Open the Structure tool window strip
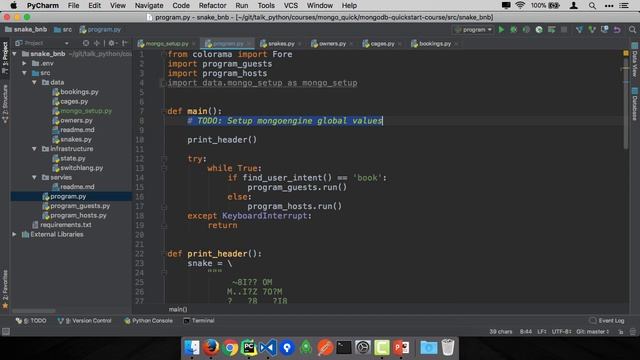 [x=5, y=104]
